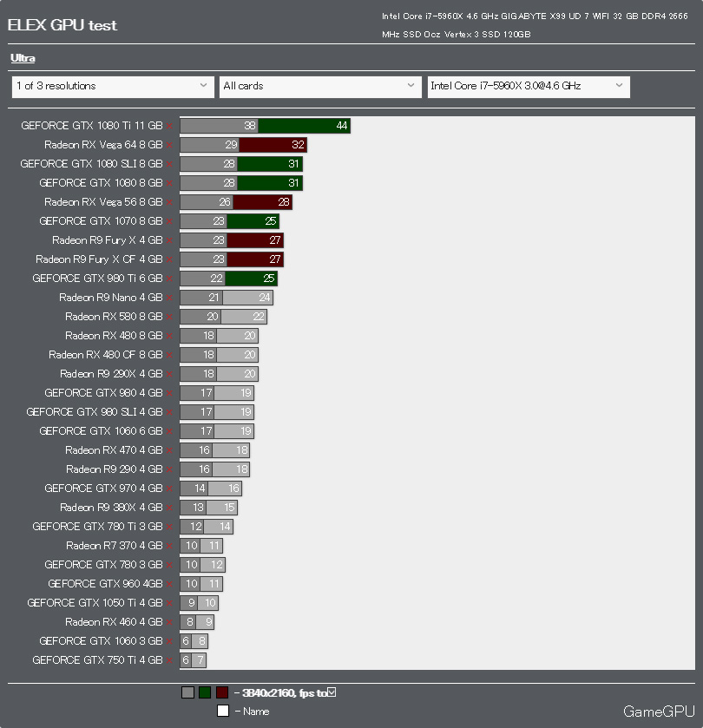Click red X beside Radeon R7 370 4 GB

[x=169, y=546]
